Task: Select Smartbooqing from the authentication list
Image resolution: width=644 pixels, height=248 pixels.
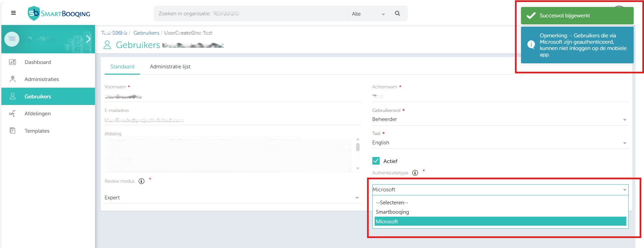Action: (x=392, y=212)
